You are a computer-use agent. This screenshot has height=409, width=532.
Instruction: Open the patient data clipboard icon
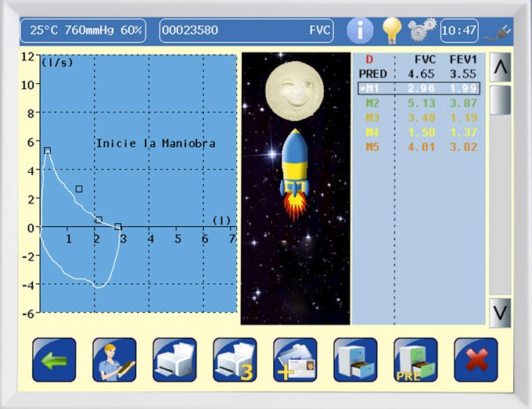[114, 360]
